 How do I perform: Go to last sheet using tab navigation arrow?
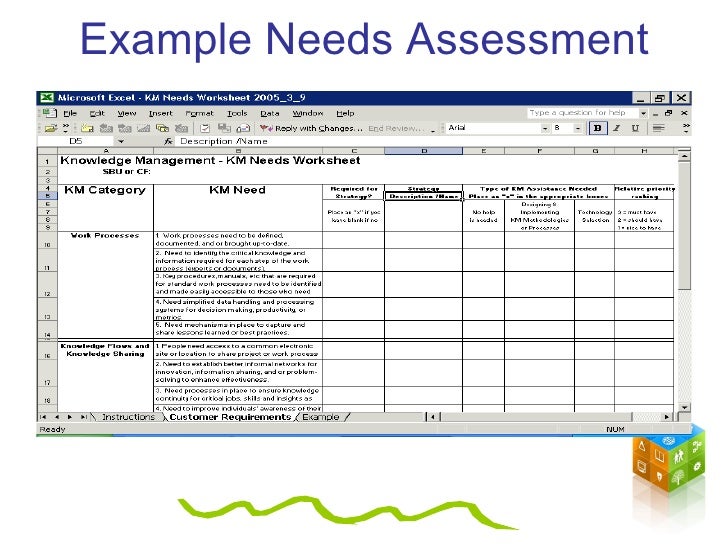coord(83,417)
